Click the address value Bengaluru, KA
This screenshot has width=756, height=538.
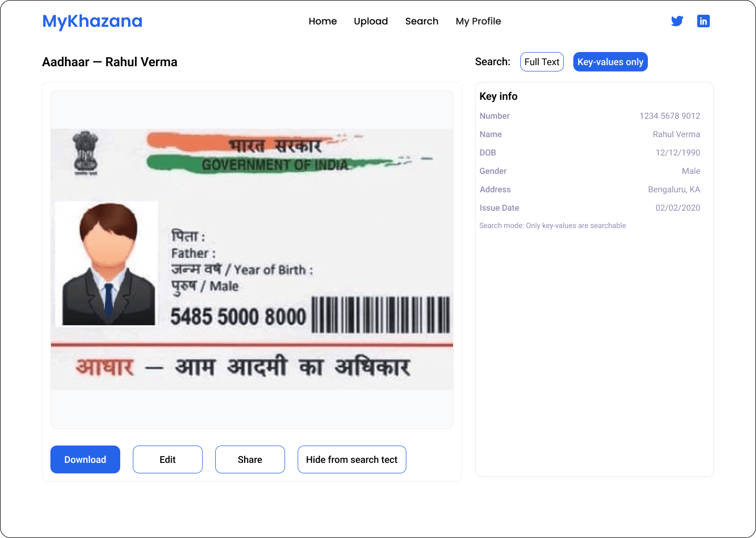674,189
